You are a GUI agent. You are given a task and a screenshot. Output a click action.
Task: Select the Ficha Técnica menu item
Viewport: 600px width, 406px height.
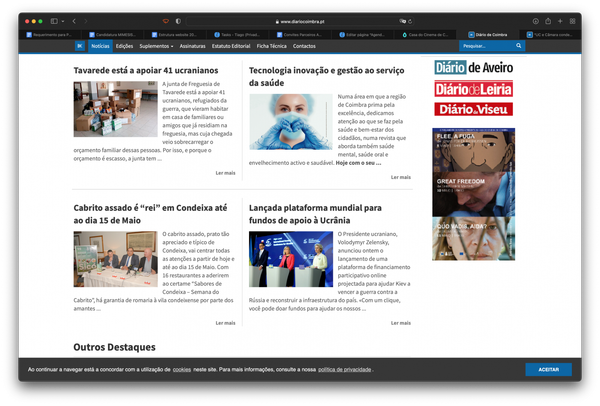271,46
